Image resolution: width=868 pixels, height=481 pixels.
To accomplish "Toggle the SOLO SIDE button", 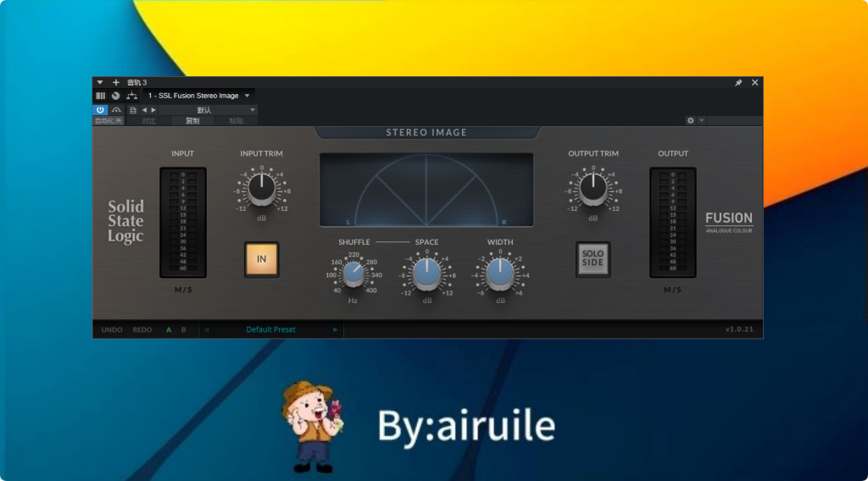I will click(593, 259).
